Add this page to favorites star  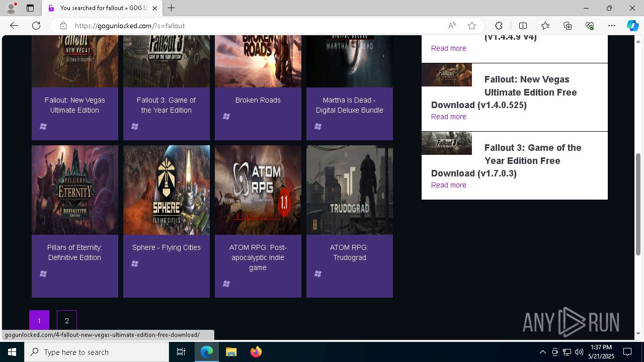(471, 26)
